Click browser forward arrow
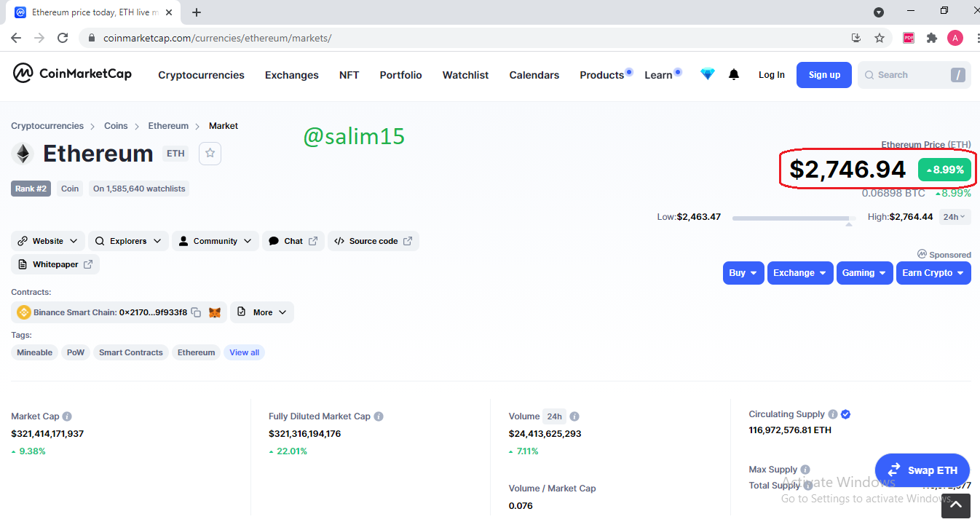 coord(39,38)
